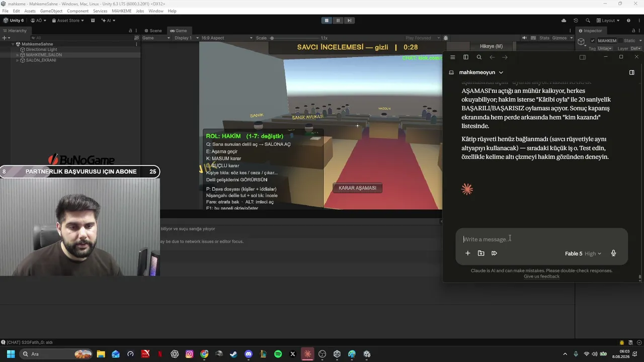Click the Unity global search magnifier
This screenshot has width=644, height=362.
[587, 21]
